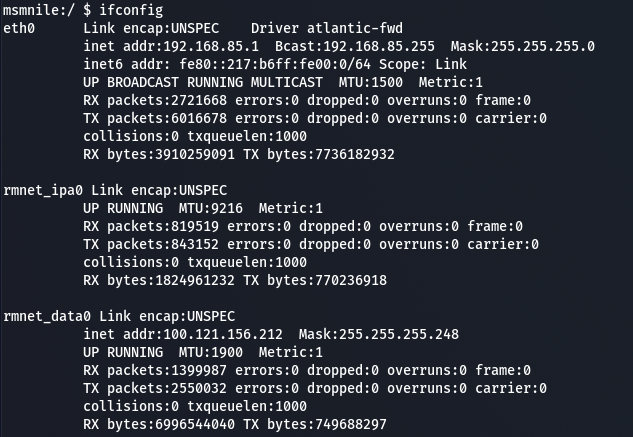
Task: Click the eth0 interface name
Action: pos(19,28)
